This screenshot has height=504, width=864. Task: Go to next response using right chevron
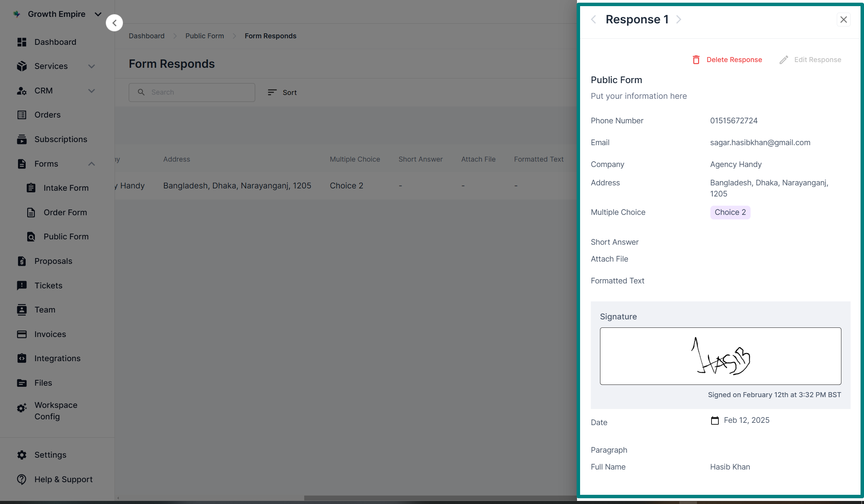click(679, 20)
